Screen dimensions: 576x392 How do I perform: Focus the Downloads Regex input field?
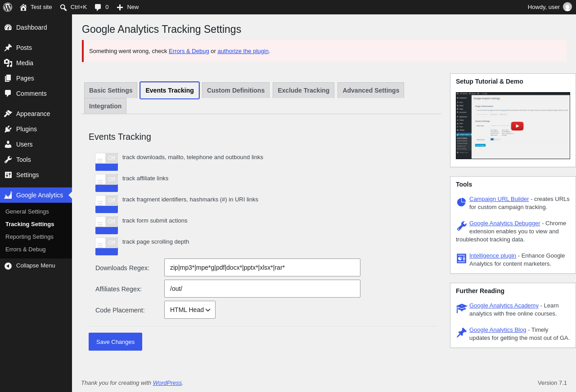click(262, 267)
